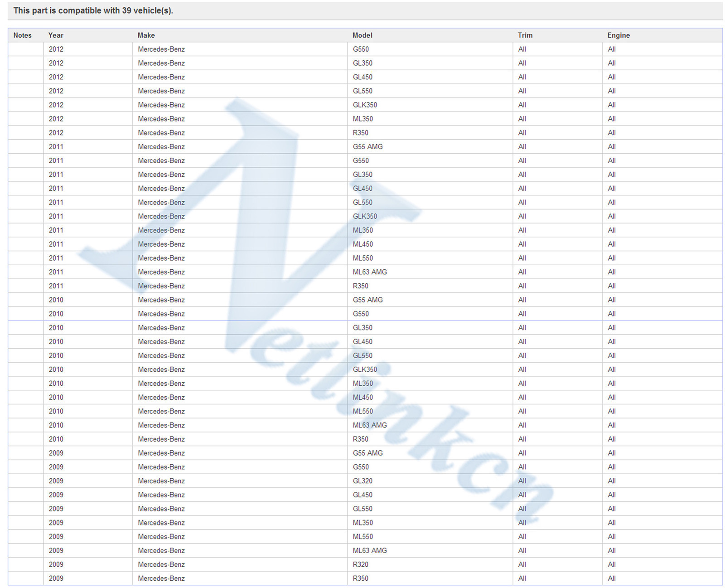Select GL550 model in the 2010 row

[362, 356]
